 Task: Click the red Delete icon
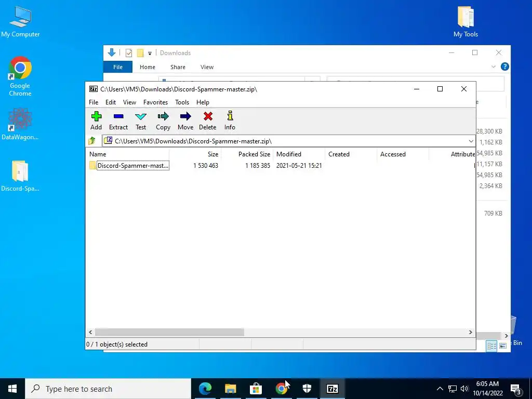(x=208, y=121)
